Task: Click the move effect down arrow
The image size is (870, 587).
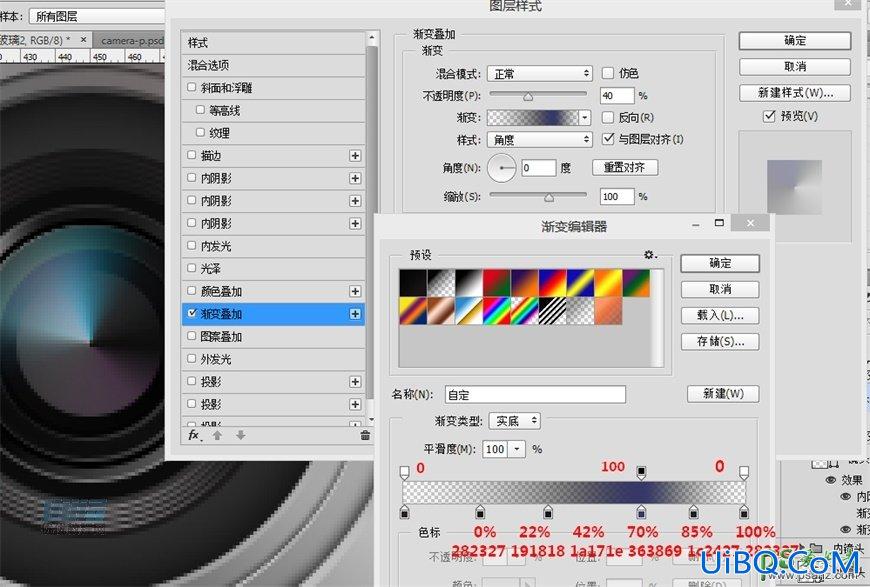Action: [x=240, y=436]
